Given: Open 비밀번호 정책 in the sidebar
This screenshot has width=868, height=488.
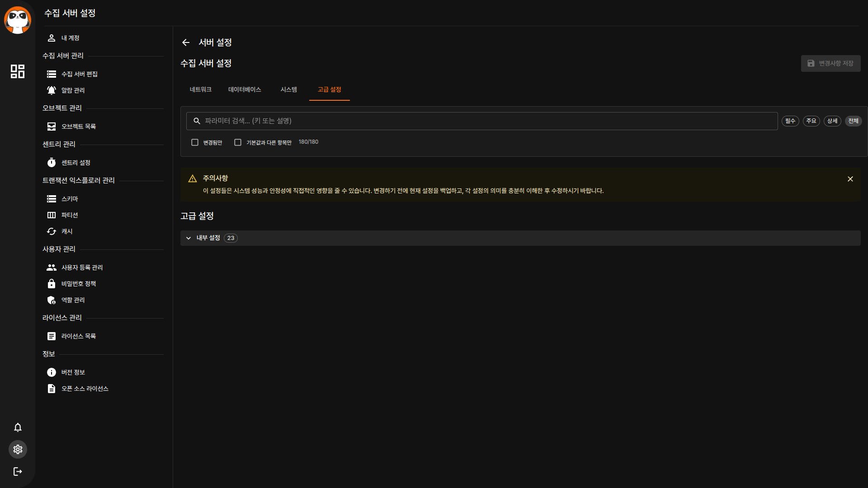Looking at the screenshot, I should point(78,284).
